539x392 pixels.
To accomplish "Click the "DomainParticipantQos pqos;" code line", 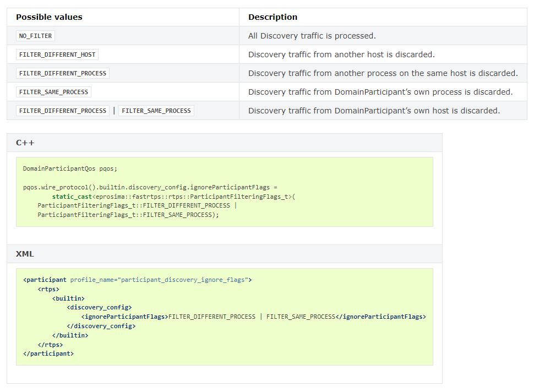I will pyautogui.click(x=70, y=168).
